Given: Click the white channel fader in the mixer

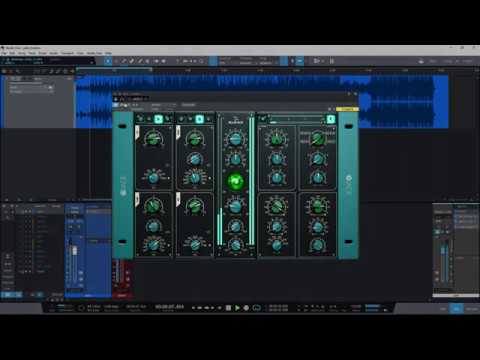Looking at the screenshot, I should pos(75,251).
